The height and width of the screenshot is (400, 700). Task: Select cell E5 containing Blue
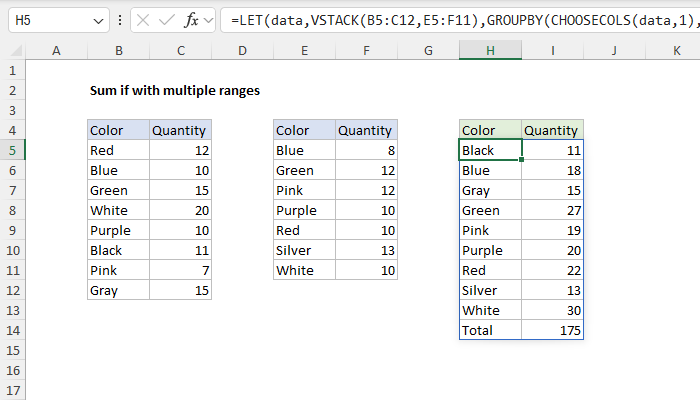(x=304, y=150)
